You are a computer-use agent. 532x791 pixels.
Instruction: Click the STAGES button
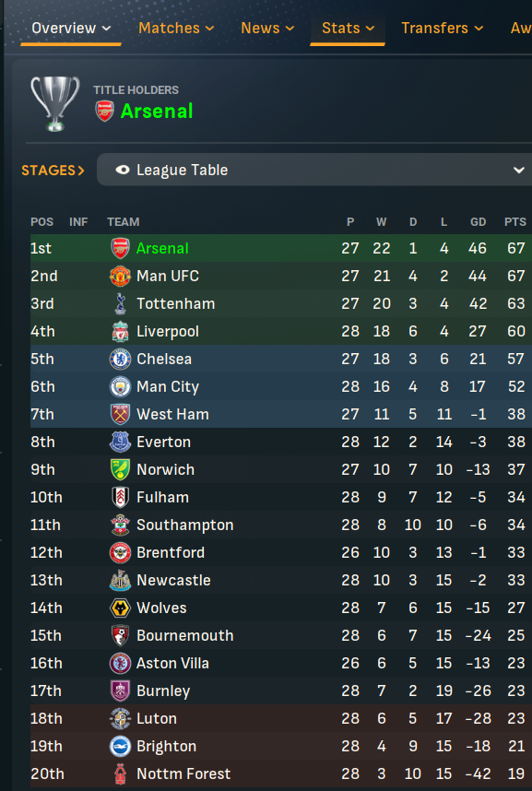(x=53, y=170)
